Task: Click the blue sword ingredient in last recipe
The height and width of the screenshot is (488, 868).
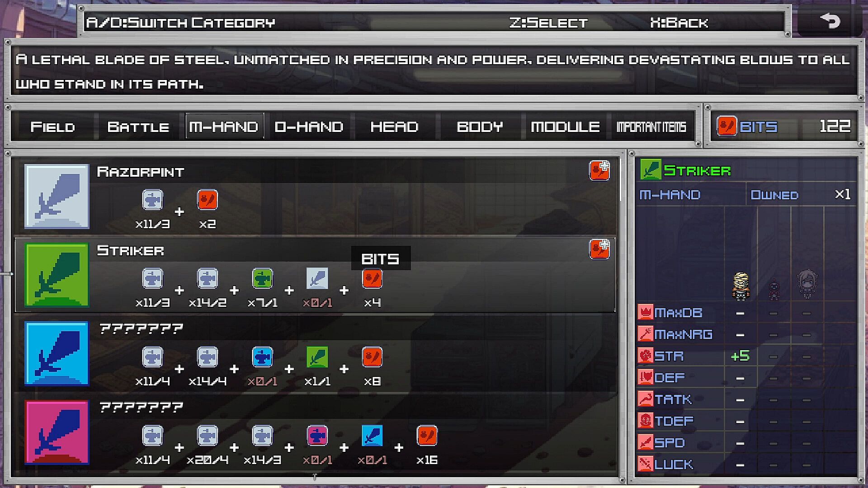Action: coord(372,436)
